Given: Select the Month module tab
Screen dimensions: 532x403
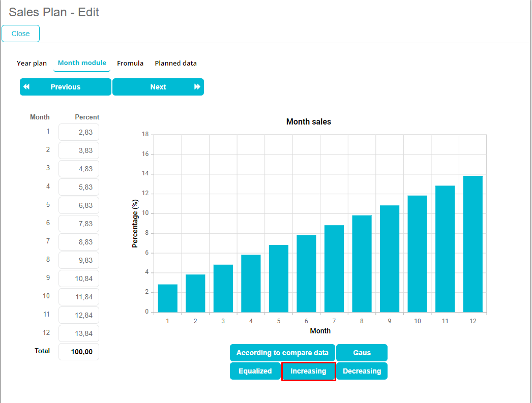Looking at the screenshot, I should pyautogui.click(x=82, y=63).
